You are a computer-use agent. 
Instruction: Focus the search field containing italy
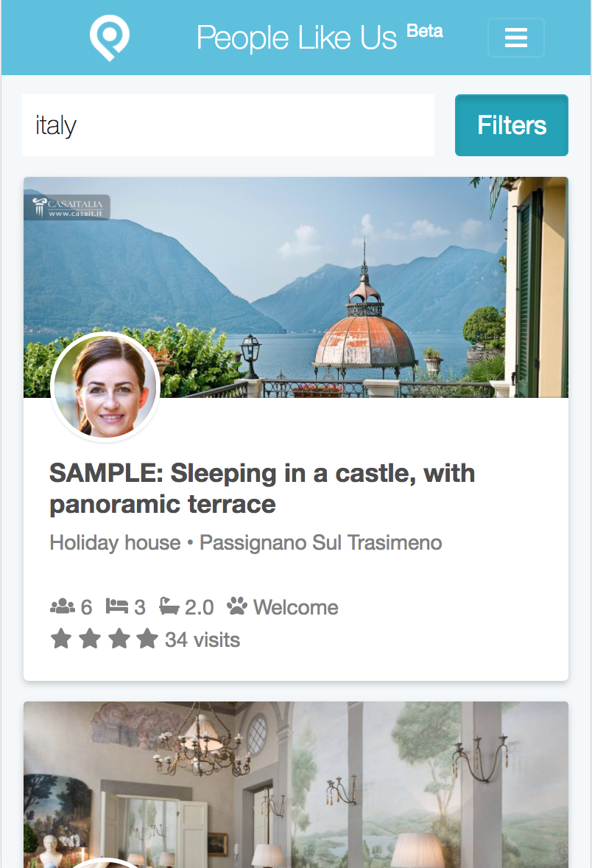coord(228,125)
